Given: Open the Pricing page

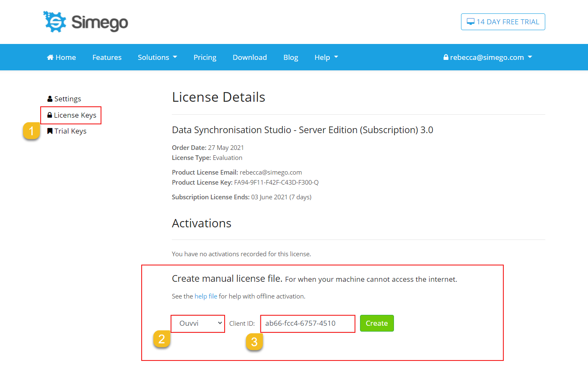Looking at the screenshot, I should coord(205,57).
